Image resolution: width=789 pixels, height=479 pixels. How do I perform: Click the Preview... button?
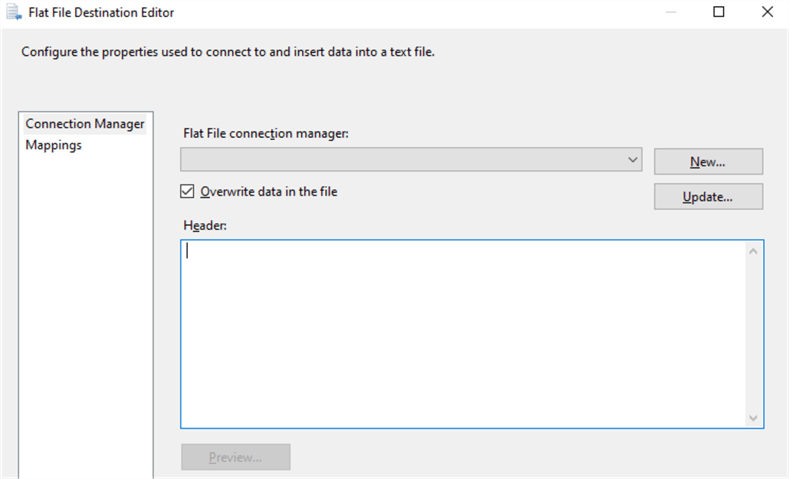(x=235, y=457)
